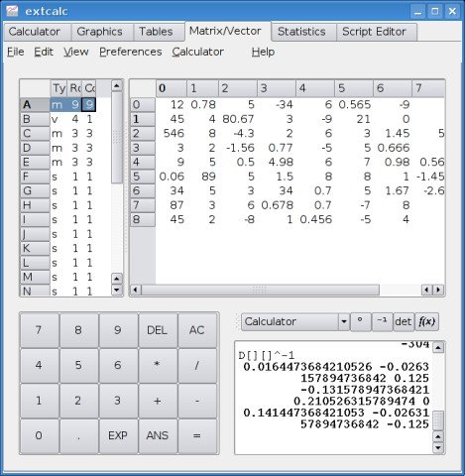Open the View menu
This screenshot has height=476, width=465.
coord(76,52)
